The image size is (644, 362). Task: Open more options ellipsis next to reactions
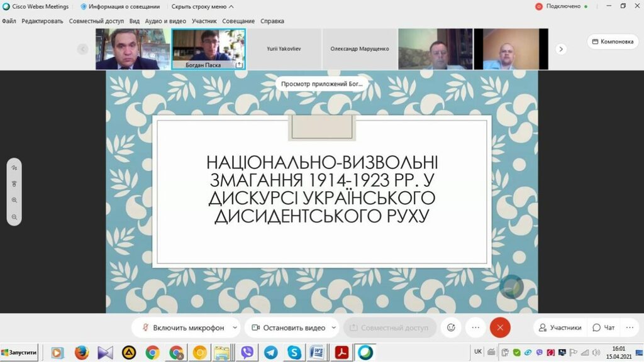(x=475, y=327)
